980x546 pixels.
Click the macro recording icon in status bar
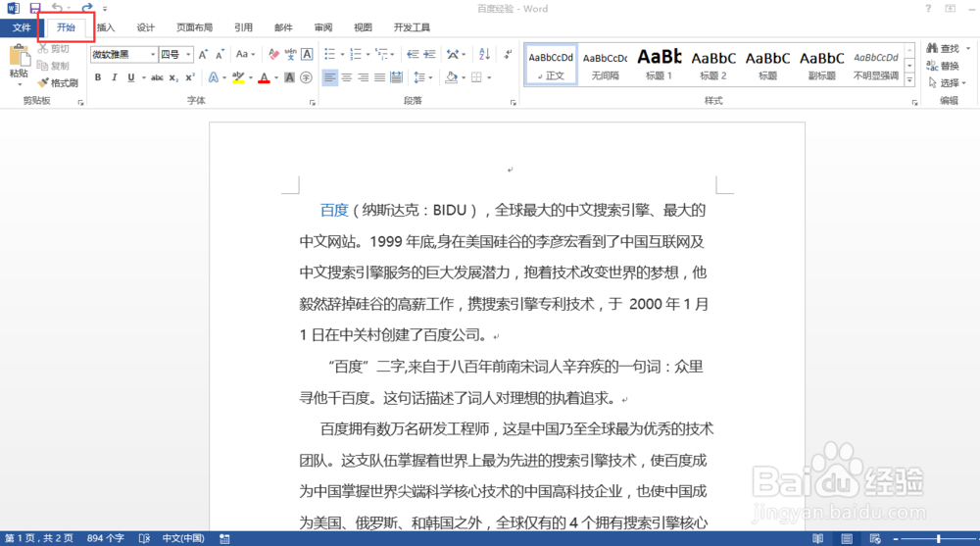(224, 538)
